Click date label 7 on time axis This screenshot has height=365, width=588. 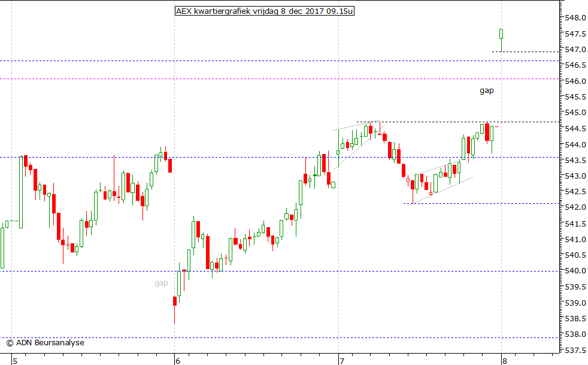341,361
